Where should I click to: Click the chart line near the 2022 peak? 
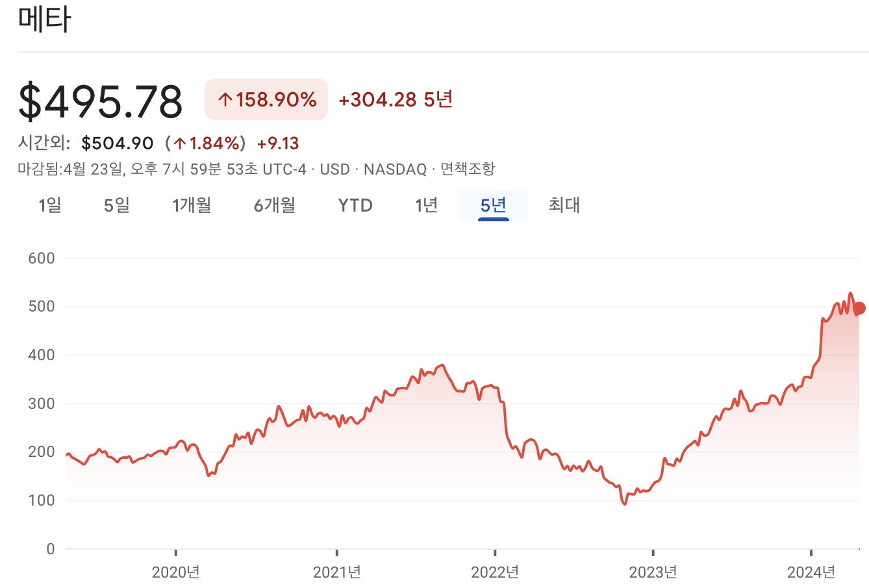coord(443,365)
